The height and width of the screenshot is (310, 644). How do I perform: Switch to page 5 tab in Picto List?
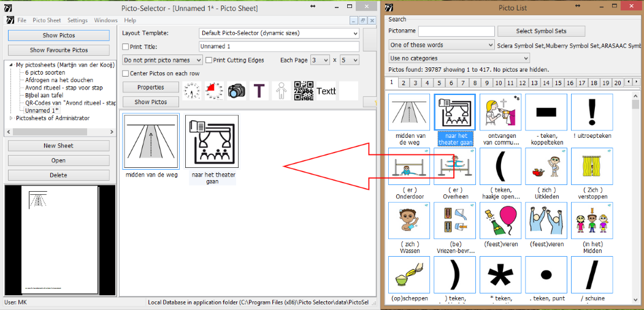point(451,83)
